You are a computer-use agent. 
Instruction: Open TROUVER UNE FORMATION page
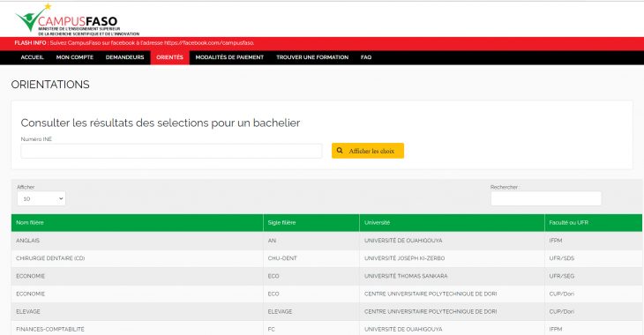312,57
